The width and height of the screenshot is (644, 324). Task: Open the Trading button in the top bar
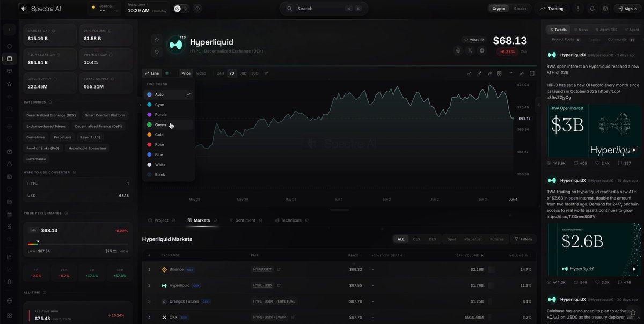click(x=552, y=9)
